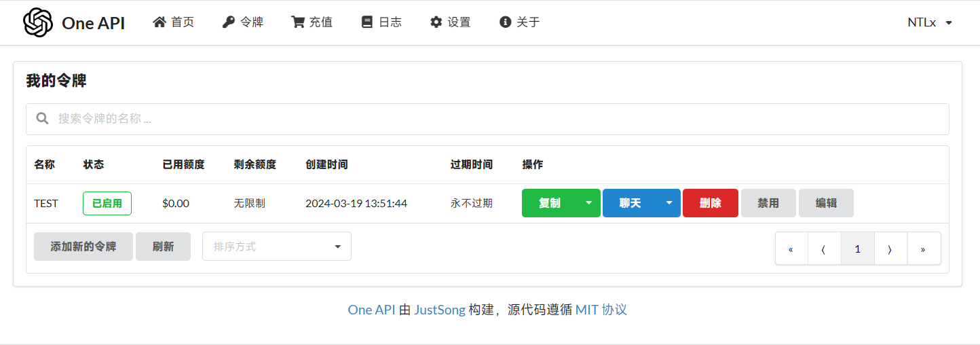This screenshot has width=980, height=345.
Task: Click the 禁用 button for TEST
Action: click(x=768, y=203)
